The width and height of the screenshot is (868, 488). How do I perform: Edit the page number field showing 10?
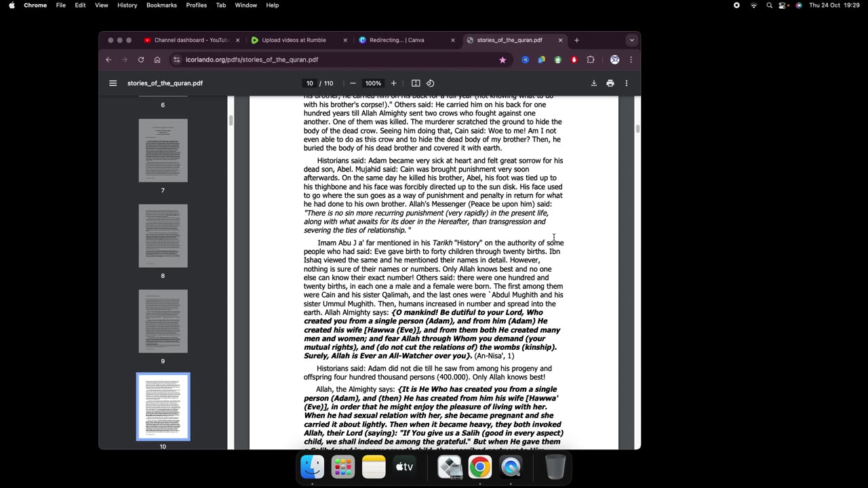pos(309,83)
